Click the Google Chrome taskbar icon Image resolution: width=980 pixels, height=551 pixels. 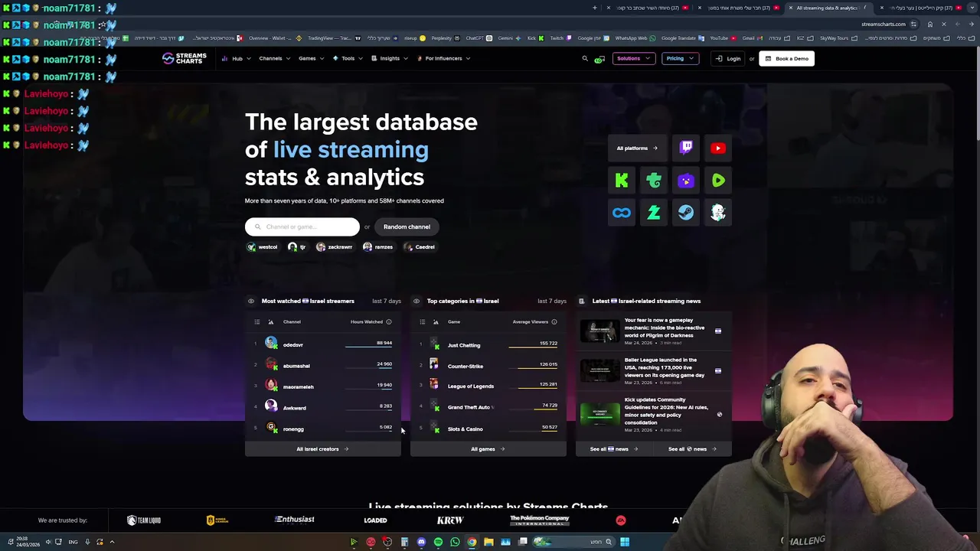pyautogui.click(x=472, y=542)
